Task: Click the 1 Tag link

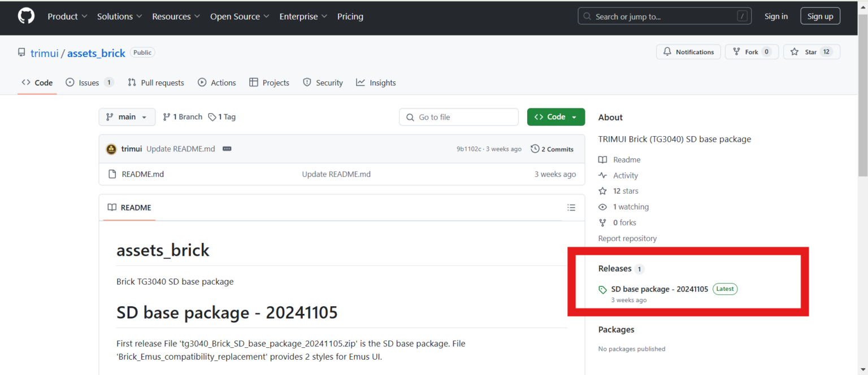Action: coord(222,117)
